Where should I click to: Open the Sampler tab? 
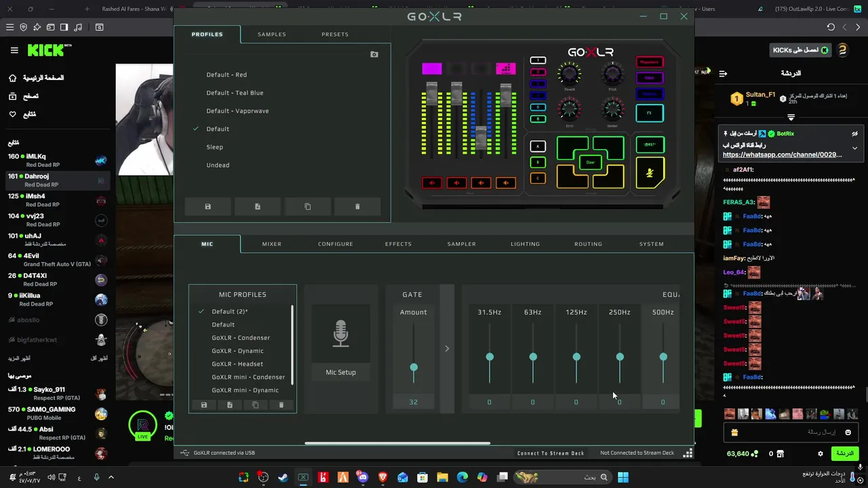click(x=462, y=244)
